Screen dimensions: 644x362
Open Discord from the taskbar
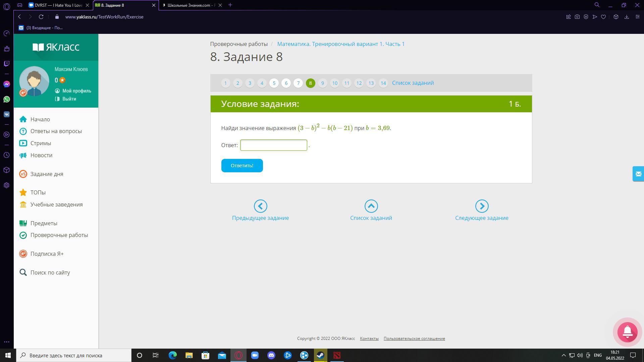pos(271,355)
